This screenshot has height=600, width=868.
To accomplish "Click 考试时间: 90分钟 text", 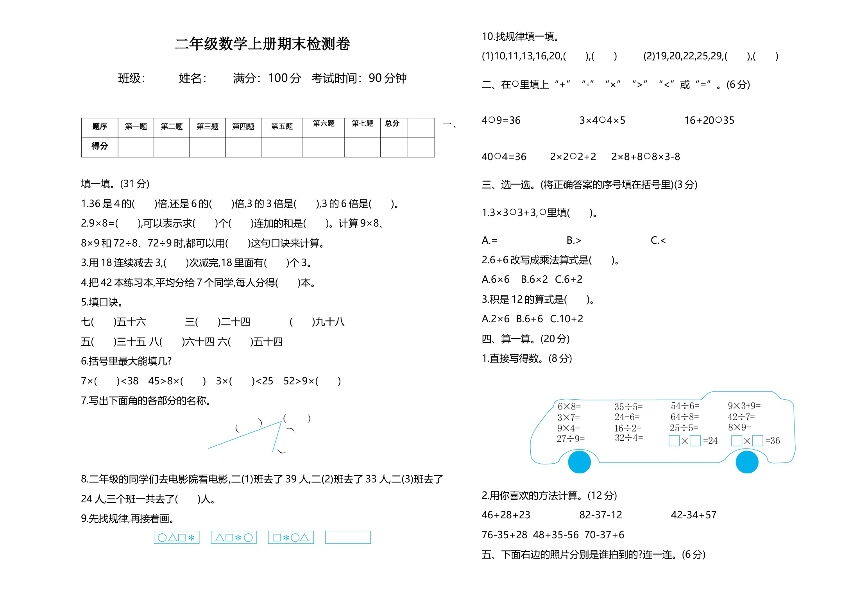I will pyautogui.click(x=359, y=78).
